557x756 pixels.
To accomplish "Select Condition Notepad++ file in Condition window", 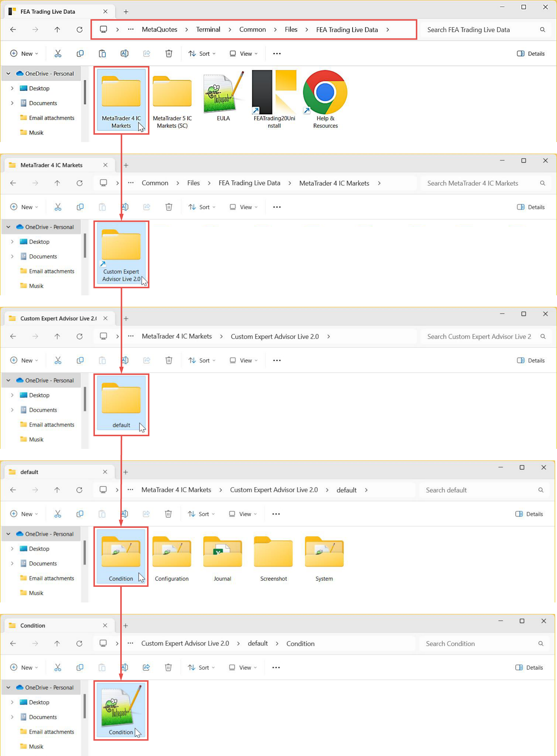I will click(x=121, y=710).
